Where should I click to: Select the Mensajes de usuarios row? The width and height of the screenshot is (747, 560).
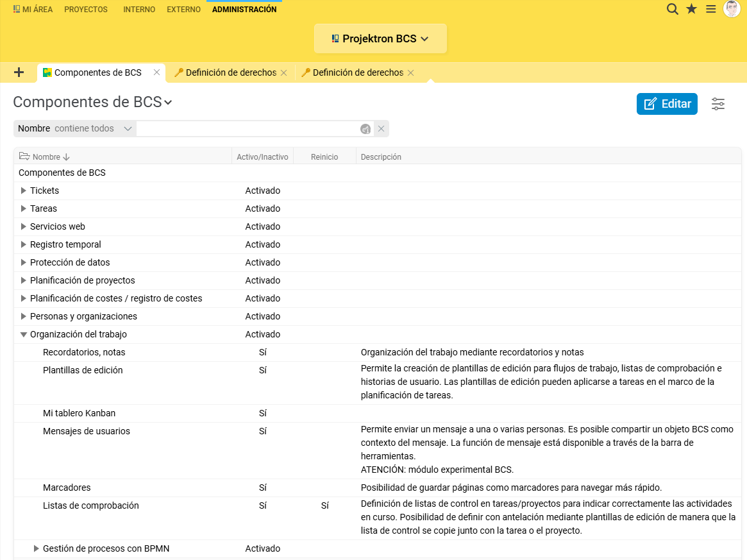tap(377, 450)
